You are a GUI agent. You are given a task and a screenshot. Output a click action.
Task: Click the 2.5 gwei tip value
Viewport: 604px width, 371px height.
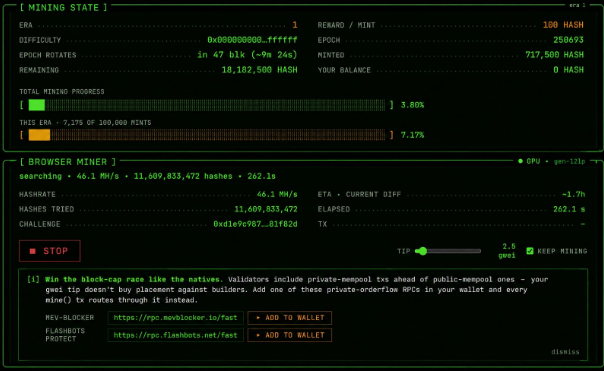tap(507, 251)
